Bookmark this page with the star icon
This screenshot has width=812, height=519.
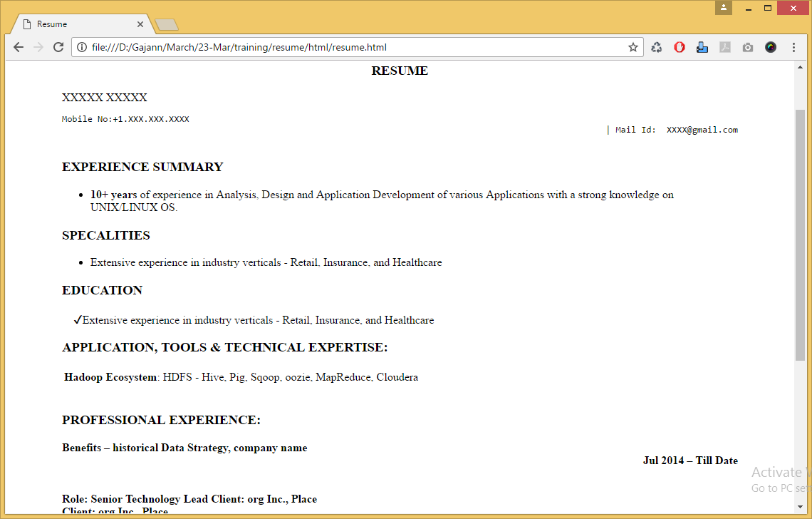pyautogui.click(x=633, y=47)
